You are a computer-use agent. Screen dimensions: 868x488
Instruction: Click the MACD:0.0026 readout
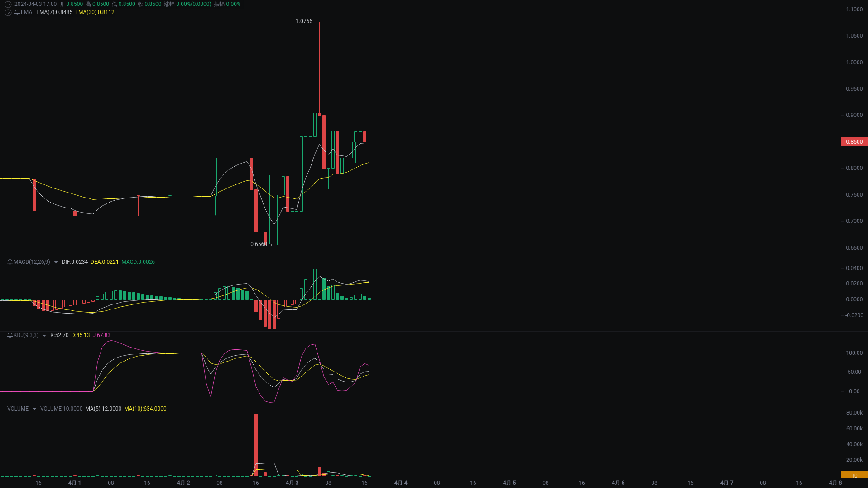click(138, 262)
